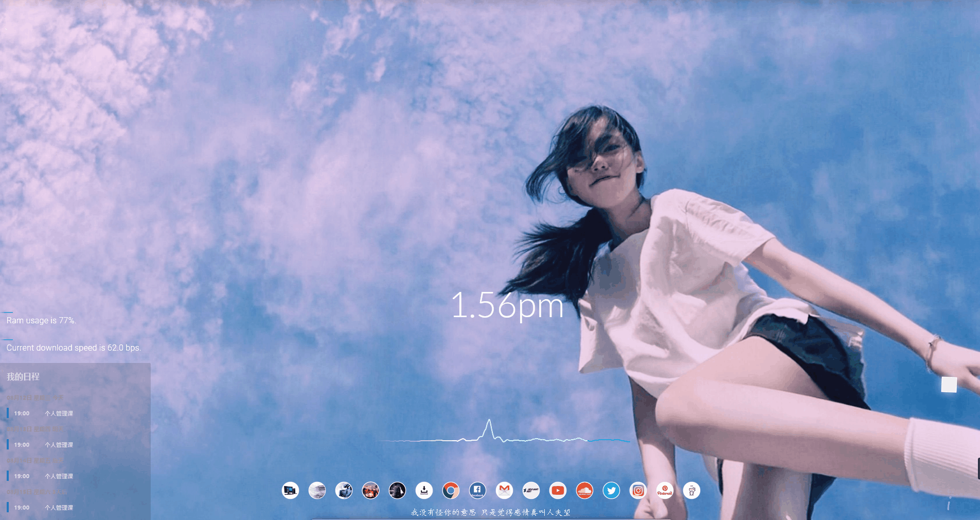The image size is (980, 520).
Task: Select the 08月15日 3天后 date row
Action: coord(37,492)
